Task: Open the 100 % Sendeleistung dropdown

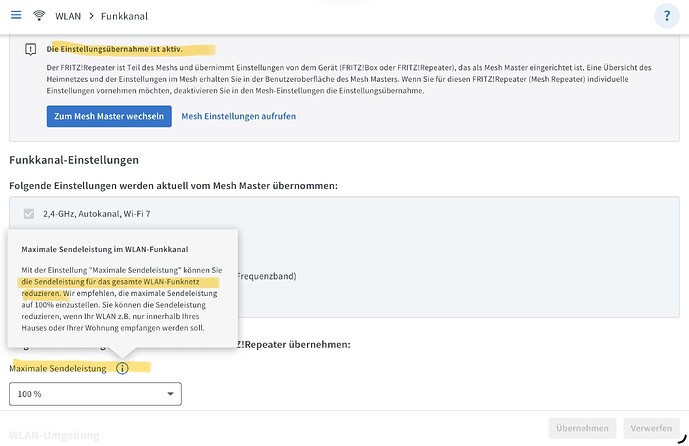Action: [95, 394]
